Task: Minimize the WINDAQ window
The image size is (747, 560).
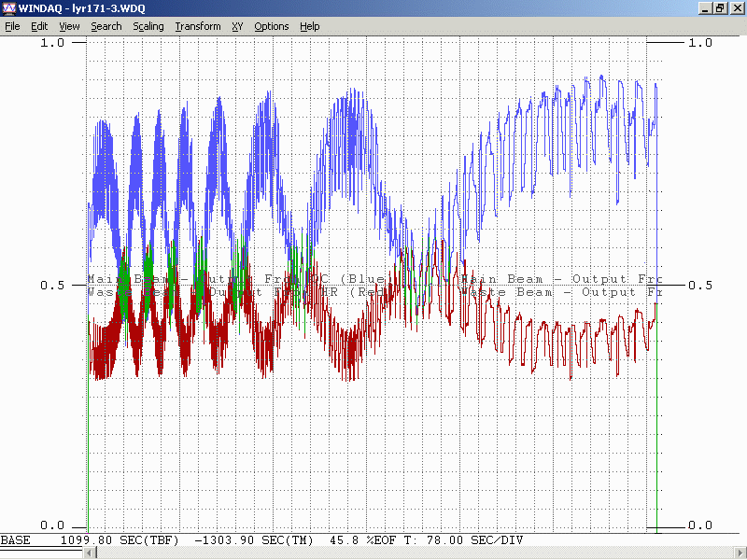Action: coord(705,8)
